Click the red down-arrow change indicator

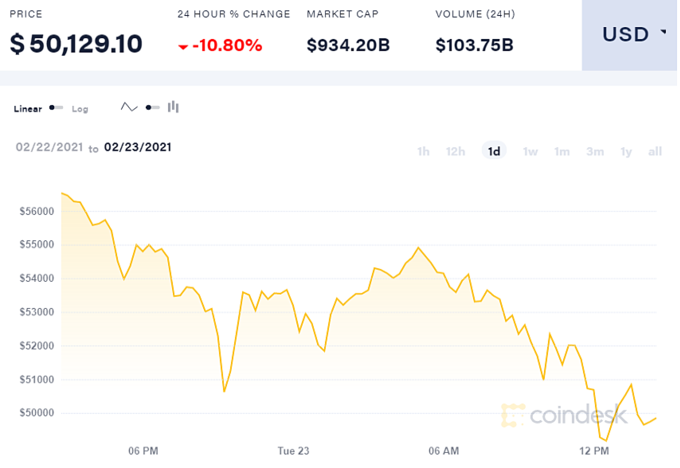click(184, 46)
